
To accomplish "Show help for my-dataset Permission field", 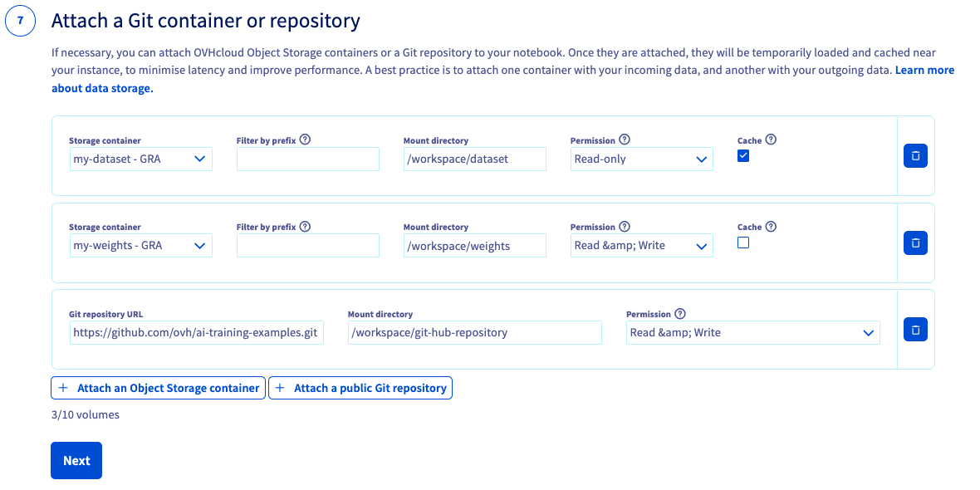I will 625,140.
